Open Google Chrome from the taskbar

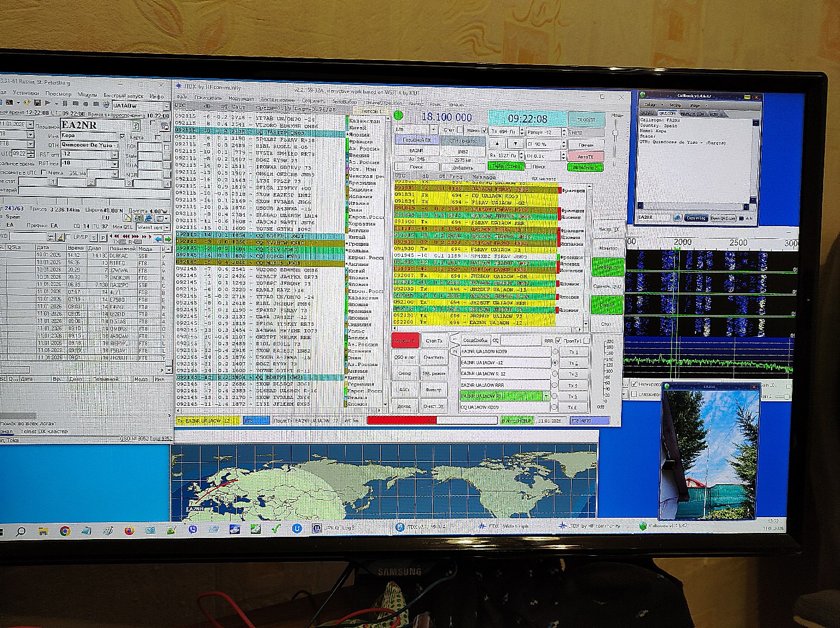(x=65, y=531)
